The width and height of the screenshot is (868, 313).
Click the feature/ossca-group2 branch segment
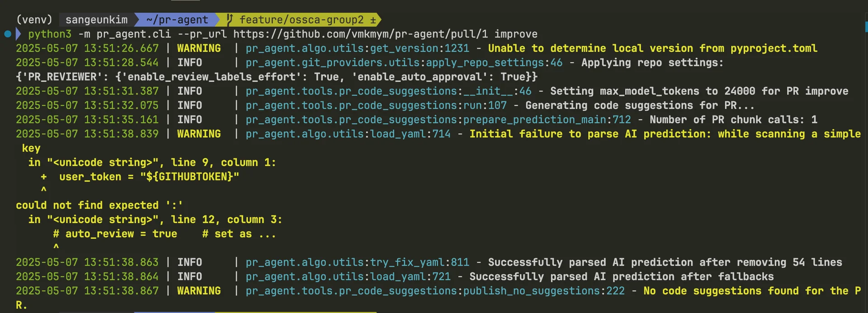coord(302,20)
